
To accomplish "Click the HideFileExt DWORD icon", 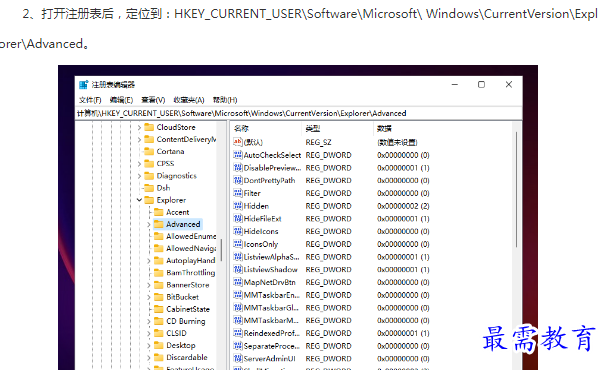I will click(238, 218).
